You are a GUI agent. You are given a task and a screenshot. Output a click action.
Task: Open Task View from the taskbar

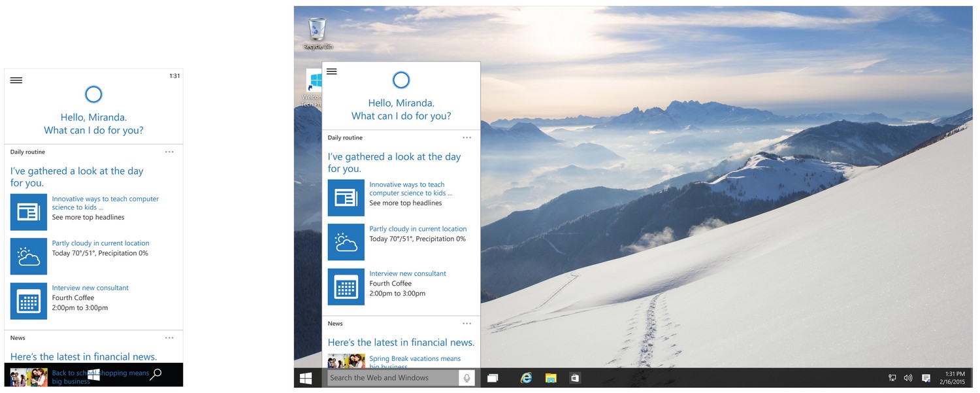point(493,378)
